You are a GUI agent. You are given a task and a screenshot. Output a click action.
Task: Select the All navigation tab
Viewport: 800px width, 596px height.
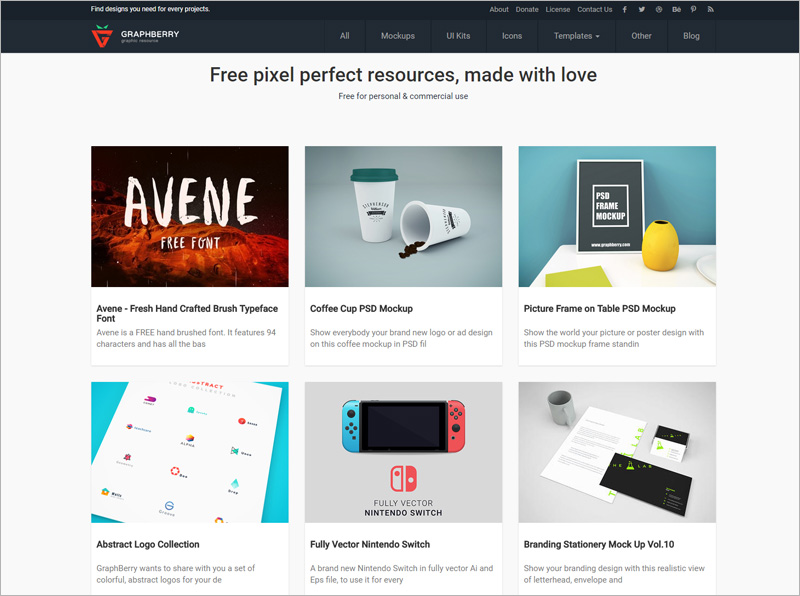point(345,36)
